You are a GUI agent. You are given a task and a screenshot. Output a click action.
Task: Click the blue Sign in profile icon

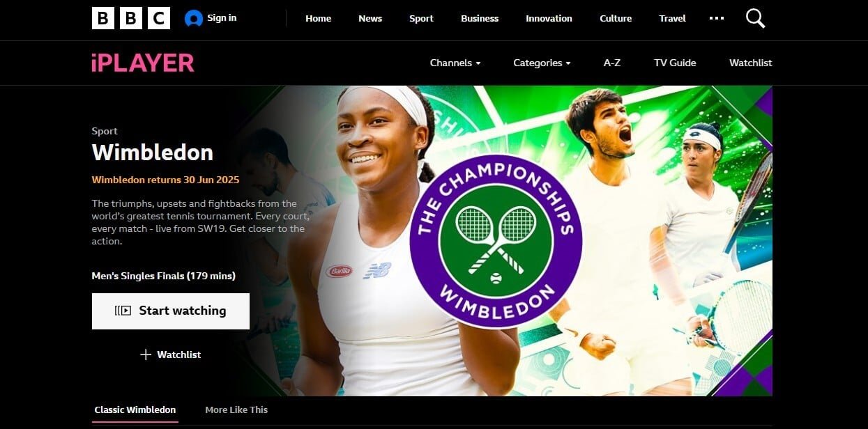(193, 18)
